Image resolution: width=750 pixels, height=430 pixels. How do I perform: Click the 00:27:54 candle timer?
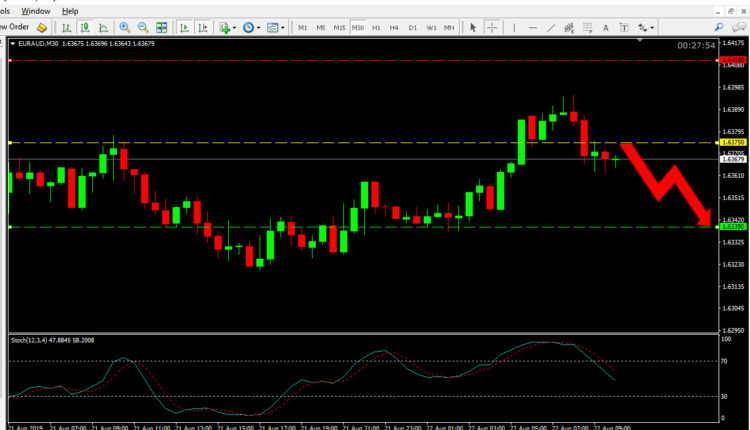pyautogui.click(x=696, y=45)
